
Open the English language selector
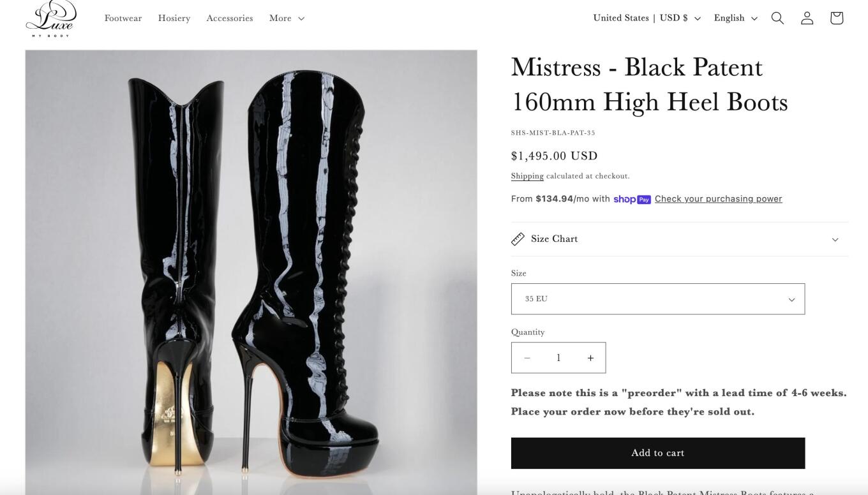point(736,18)
